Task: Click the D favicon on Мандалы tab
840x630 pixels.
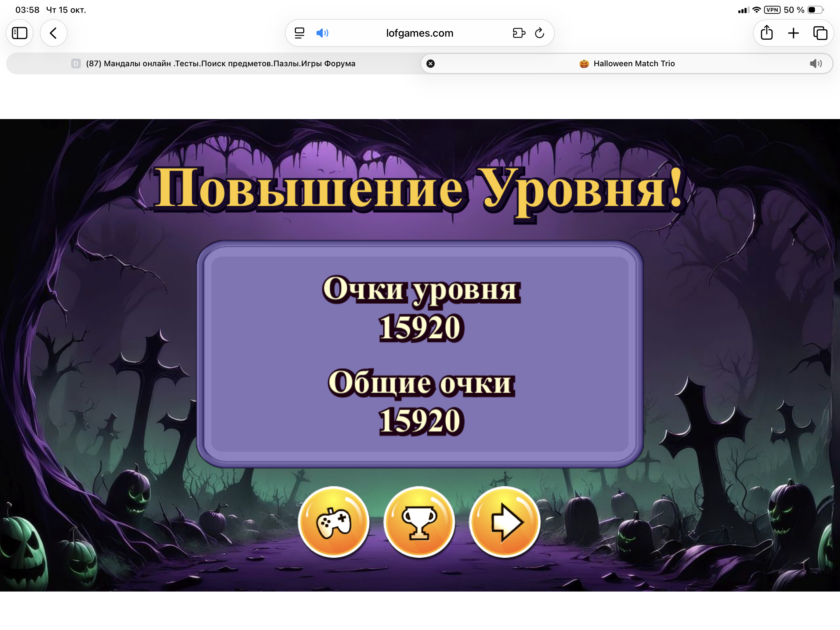Action: [76, 63]
